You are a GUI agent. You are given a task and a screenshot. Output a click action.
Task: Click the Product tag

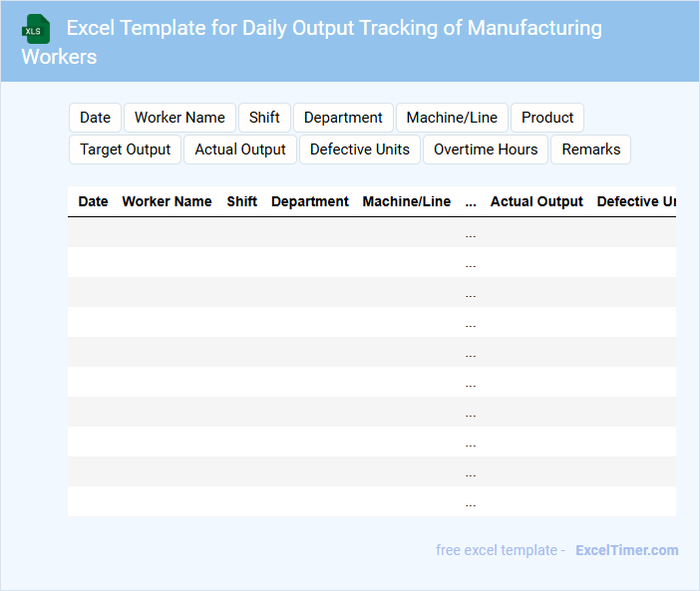(x=547, y=118)
